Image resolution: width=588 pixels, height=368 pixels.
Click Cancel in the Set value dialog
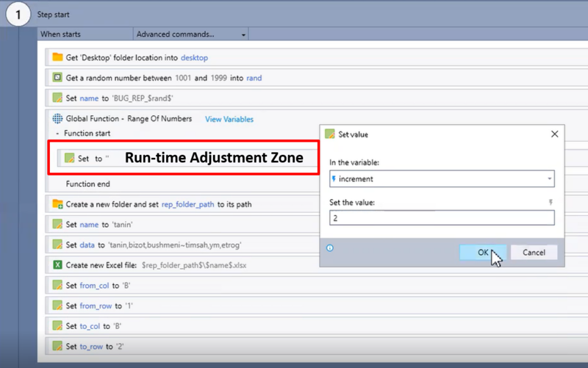pyautogui.click(x=534, y=252)
